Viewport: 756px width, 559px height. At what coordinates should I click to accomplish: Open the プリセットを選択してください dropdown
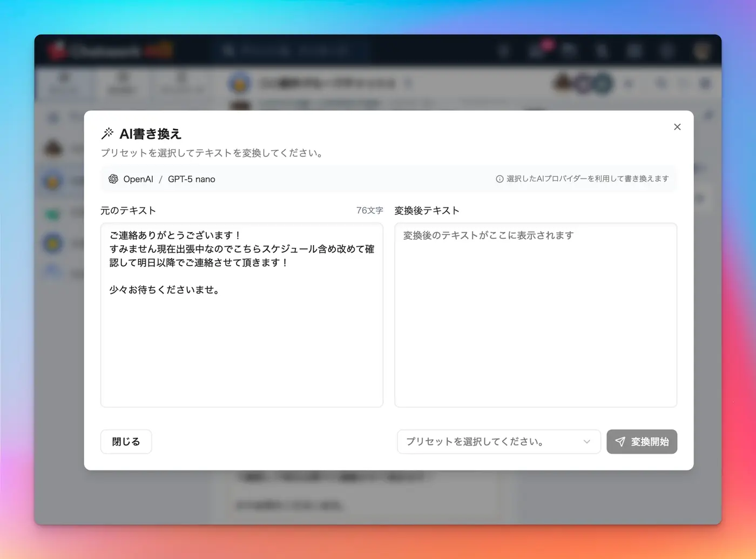coord(498,442)
